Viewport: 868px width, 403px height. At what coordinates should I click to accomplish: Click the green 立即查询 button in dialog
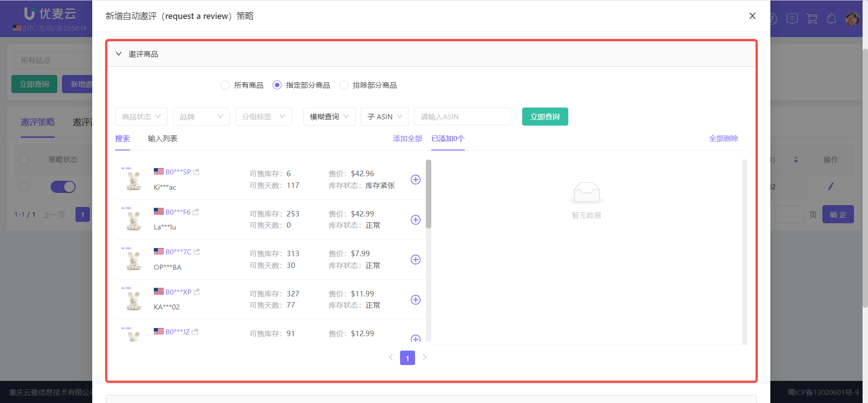click(x=545, y=117)
